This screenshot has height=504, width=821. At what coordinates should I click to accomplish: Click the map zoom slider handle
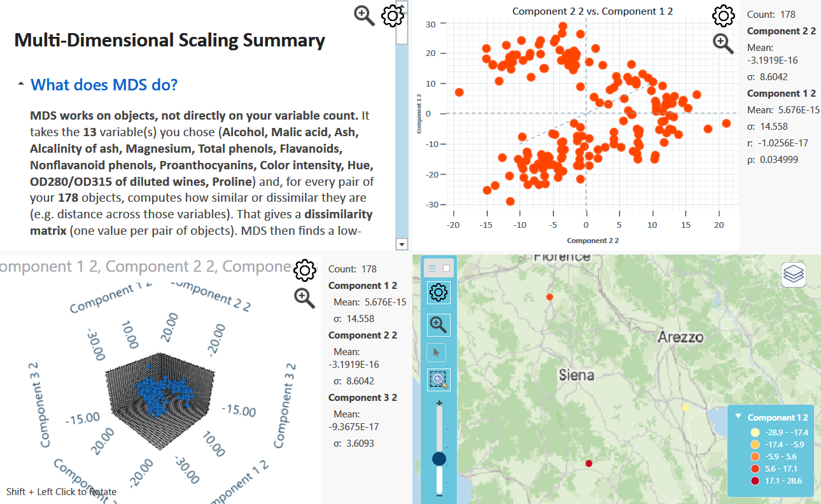point(439,459)
